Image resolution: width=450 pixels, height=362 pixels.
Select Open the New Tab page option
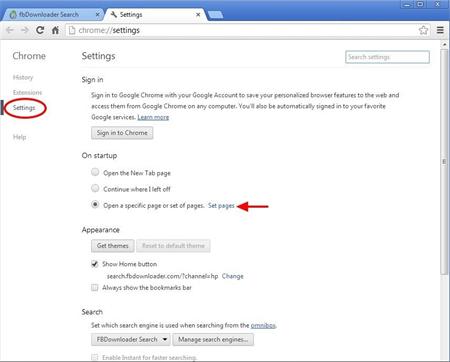click(x=95, y=172)
